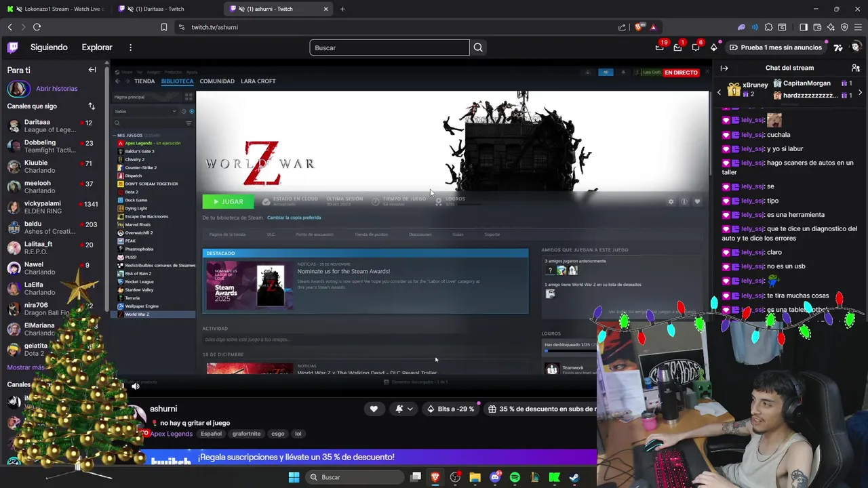
Task: Bookmark this page in the address bar
Action: pos(163,27)
